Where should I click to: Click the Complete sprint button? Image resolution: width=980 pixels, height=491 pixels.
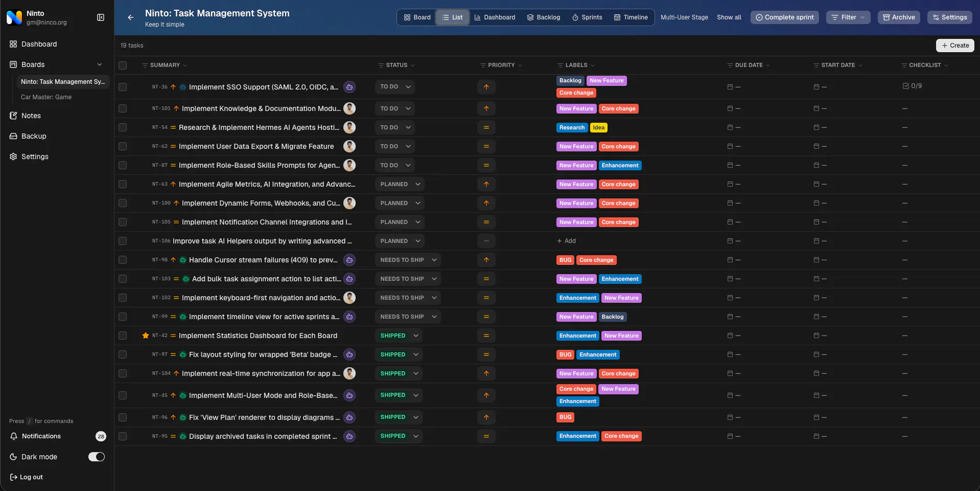[785, 17]
